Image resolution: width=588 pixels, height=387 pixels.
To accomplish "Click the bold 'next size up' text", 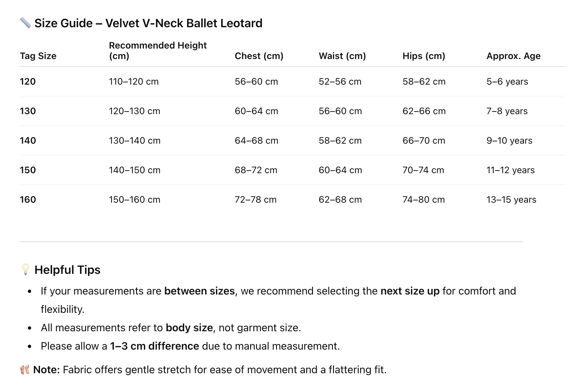I will pos(410,291).
